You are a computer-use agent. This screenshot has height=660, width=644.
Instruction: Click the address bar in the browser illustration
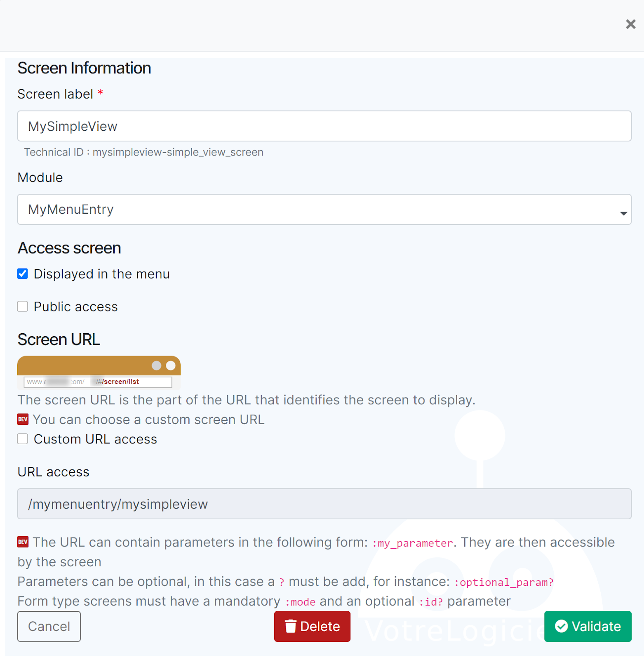click(98, 382)
